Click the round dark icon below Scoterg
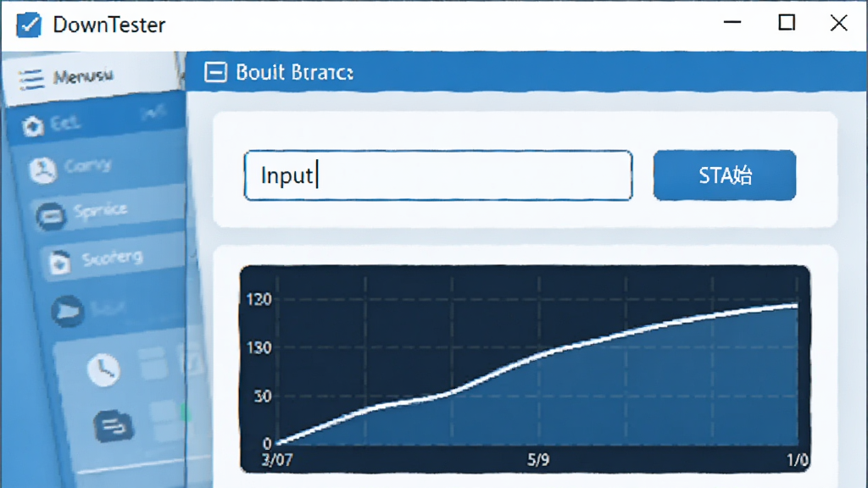 point(68,311)
